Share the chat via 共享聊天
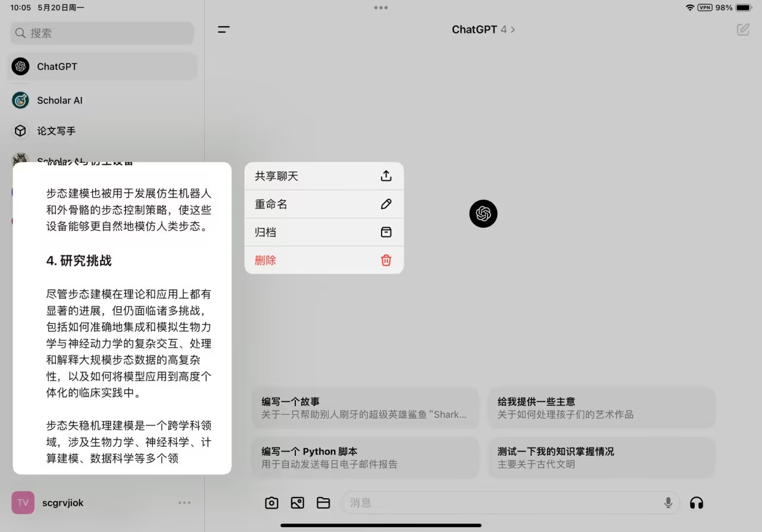Image resolution: width=762 pixels, height=532 pixels. 324,176
